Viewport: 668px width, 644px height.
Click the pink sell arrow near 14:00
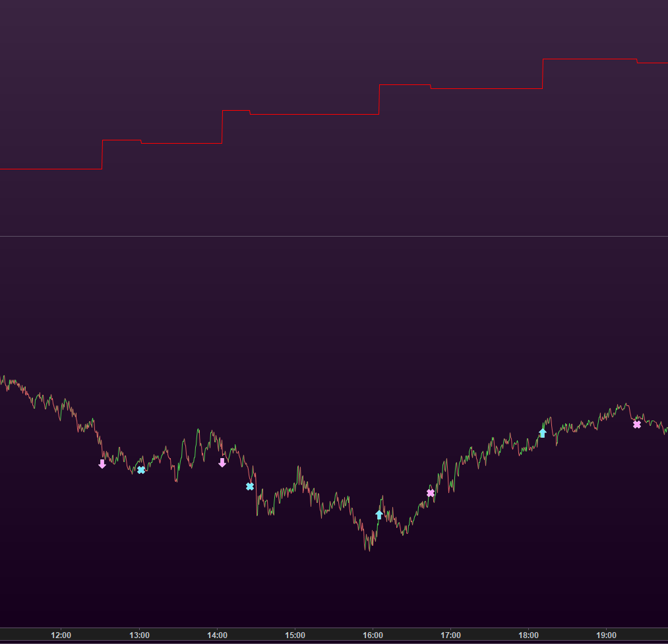222,463
